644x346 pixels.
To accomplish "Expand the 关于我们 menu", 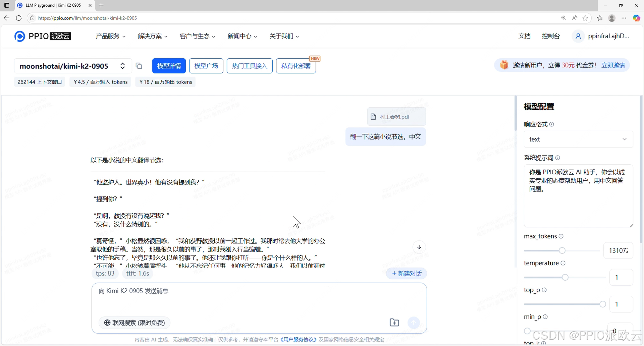I will coord(284,36).
